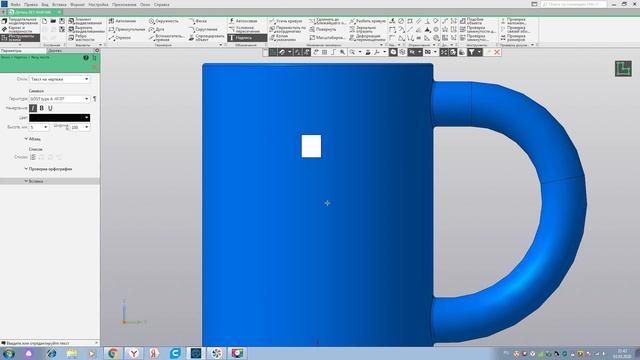This screenshot has width=640, height=360.
Task: Toggle bold text style
Action: [42, 108]
